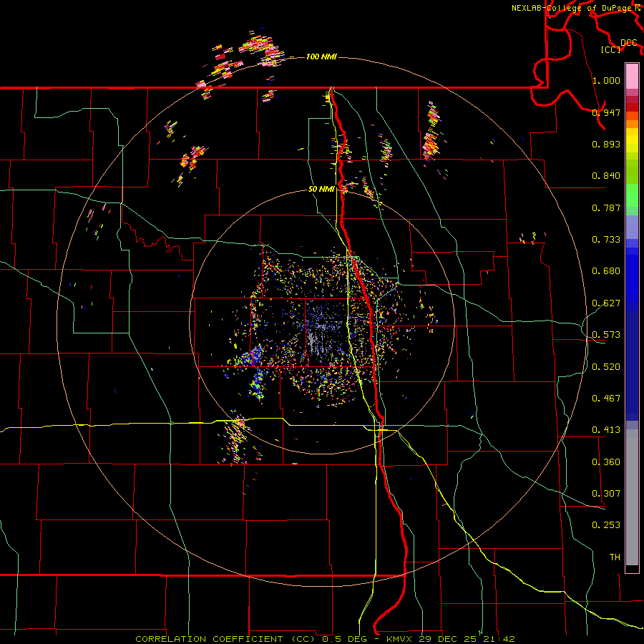Select the 0.947 scale value
644x644 pixels.
606,112
